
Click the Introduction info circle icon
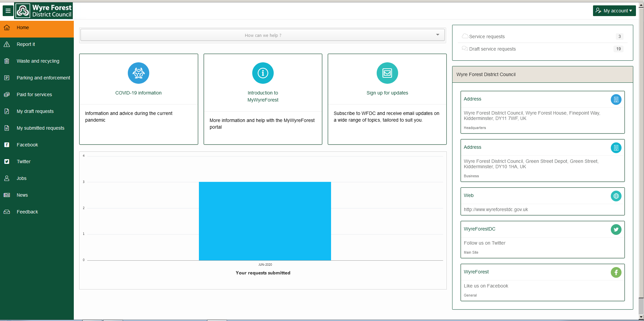point(263,73)
